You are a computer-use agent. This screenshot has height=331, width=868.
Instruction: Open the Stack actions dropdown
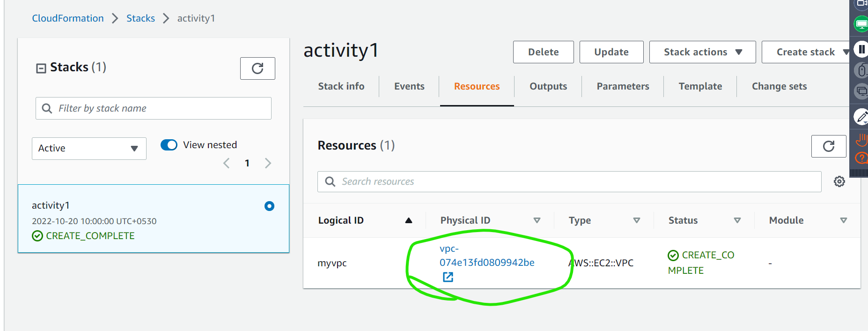pyautogui.click(x=703, y=52)
